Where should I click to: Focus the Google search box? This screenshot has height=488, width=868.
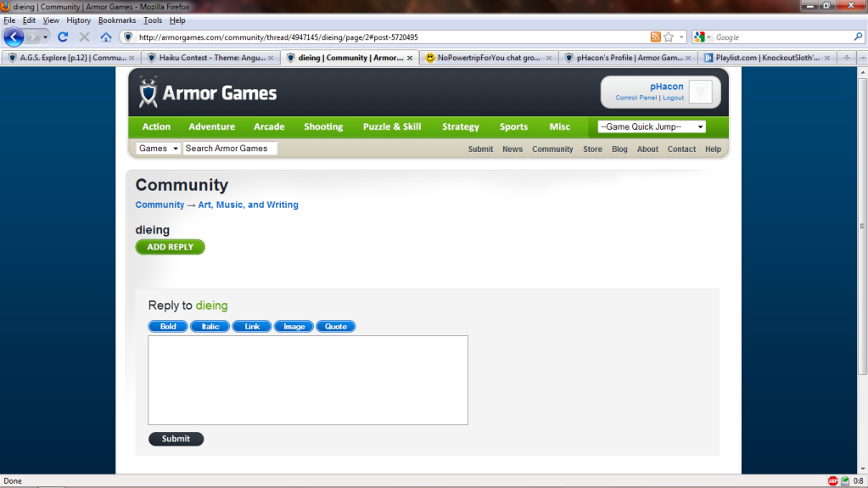[782, 37]
